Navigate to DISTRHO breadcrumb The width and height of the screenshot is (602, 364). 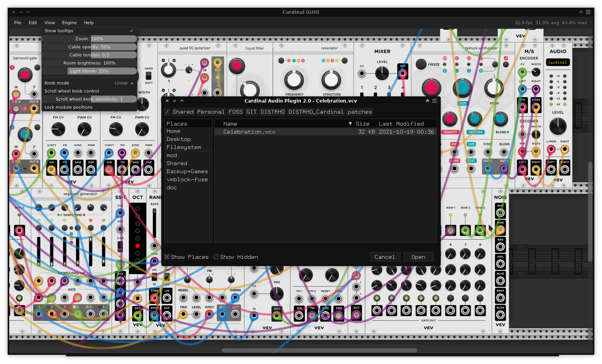[273, 112]
